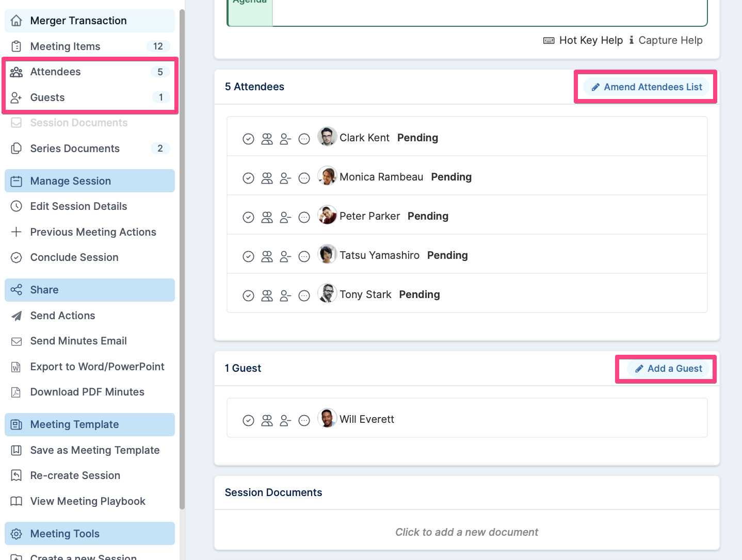
Task: Click Monica Rambeau's Pending status
Action: click(451, 177)
